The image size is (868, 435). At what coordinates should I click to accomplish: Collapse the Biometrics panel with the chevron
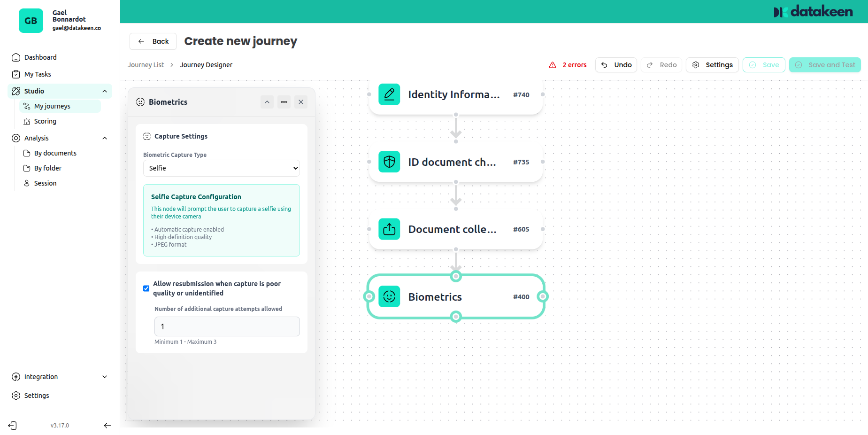click(267, 102)
